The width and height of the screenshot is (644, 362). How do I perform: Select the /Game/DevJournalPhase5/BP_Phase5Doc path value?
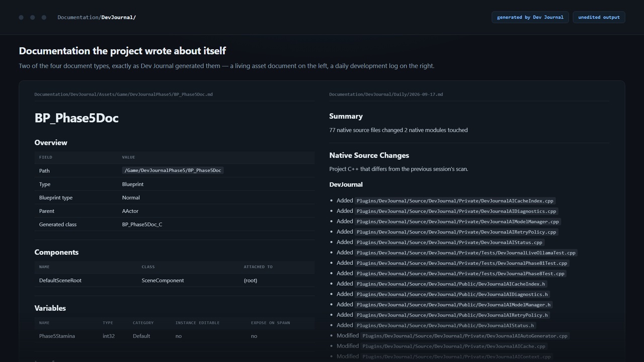[173, 170]
